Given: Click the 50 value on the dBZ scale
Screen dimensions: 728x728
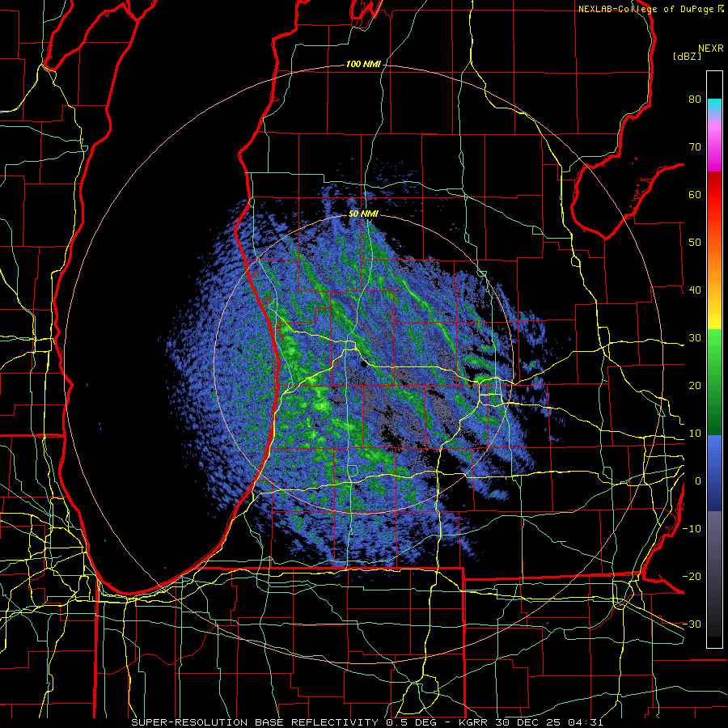Looking at the screenshot, I should [x=695, y=243].
